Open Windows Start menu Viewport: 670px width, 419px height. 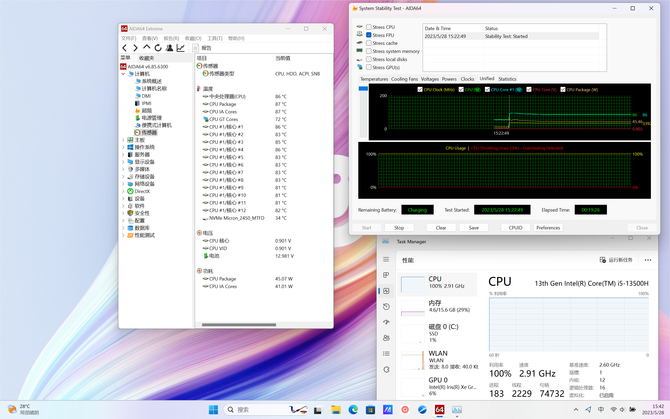tap(213, 410)
